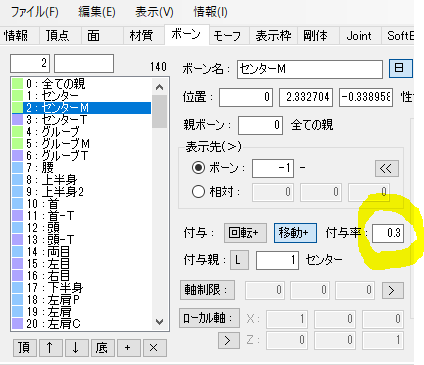Image resolution: width=424 pixels, height=365 pixels.
Task: Select bone 3 : センターT in list
Action: coord(81,120)
